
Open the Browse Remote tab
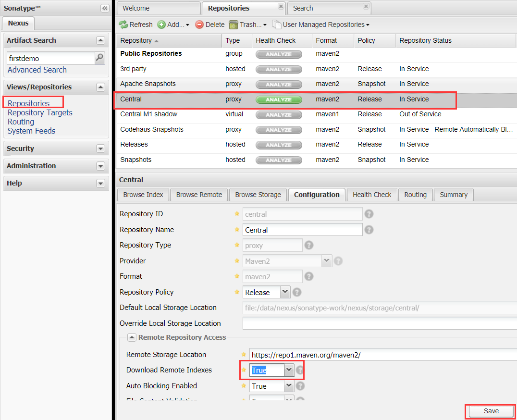[199, 195]
